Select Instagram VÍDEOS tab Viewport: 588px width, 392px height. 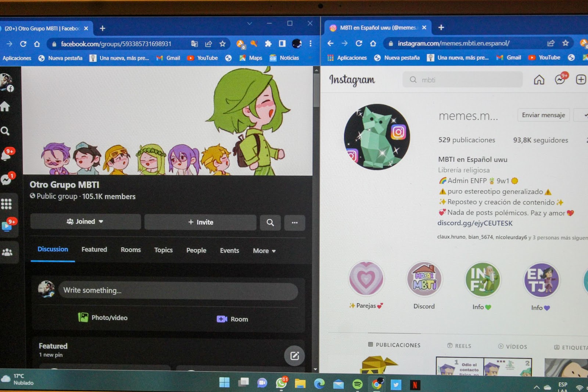pyautogui.click(x=513, y=346)
